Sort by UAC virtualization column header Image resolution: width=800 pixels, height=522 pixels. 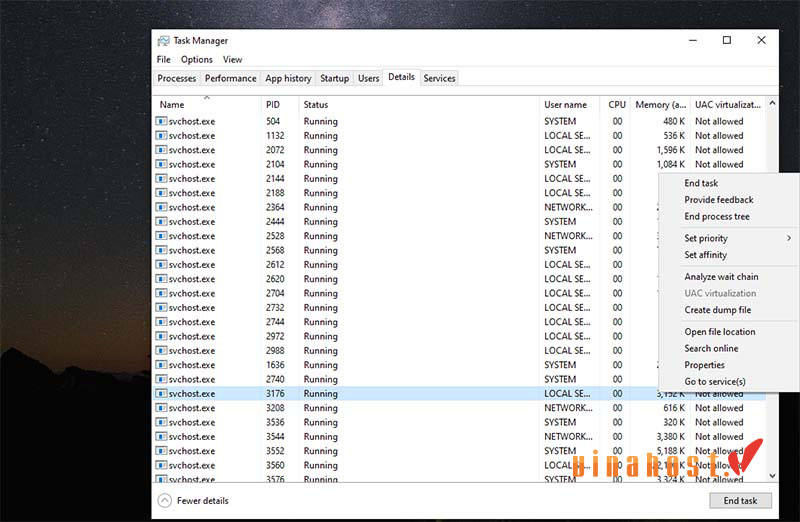(x=728, y=105)
